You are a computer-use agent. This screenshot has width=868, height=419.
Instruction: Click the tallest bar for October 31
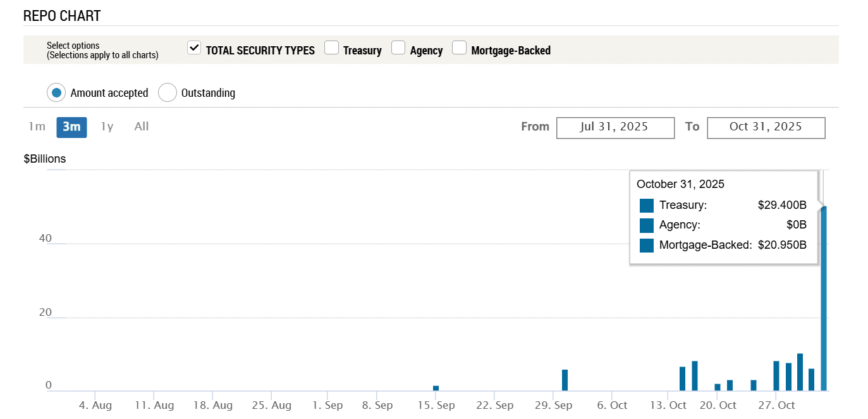tap(824, 297)
